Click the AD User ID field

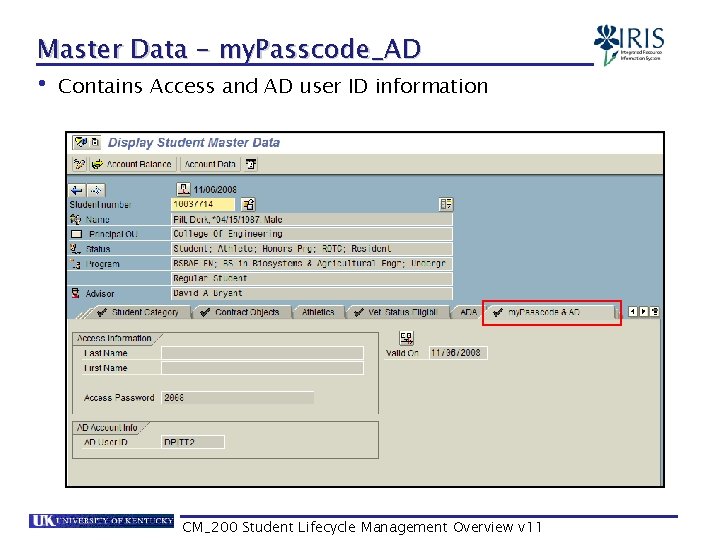pos(193,442)
